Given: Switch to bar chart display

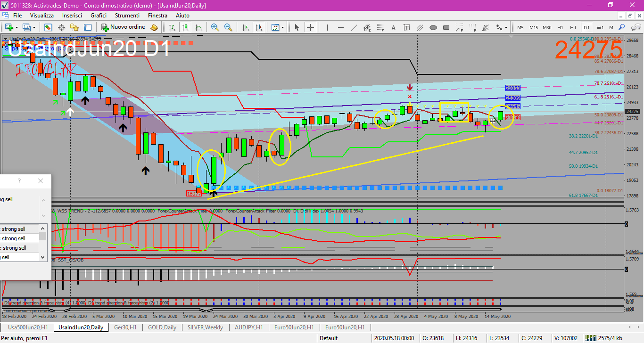Looking at the screenshot, I should [172, 27].
